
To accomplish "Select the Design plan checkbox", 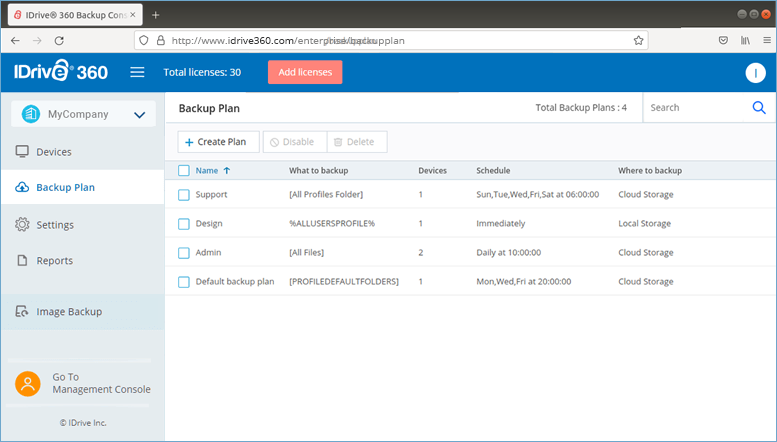I will tap(184, 224).
